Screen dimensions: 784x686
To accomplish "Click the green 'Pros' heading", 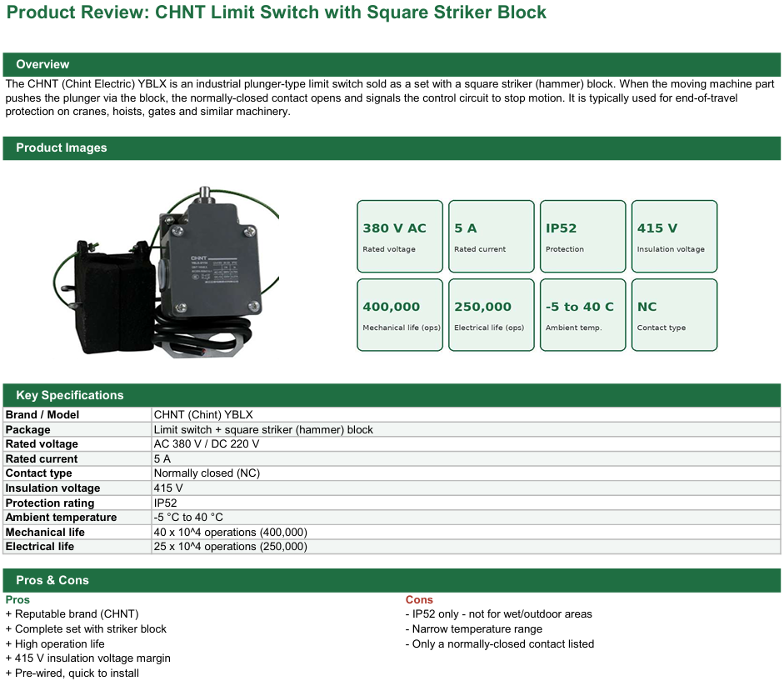I will point(17,600).
